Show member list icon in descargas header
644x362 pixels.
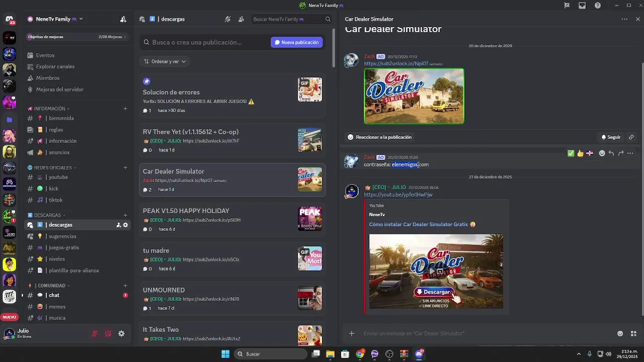click(x=242, y=19)
